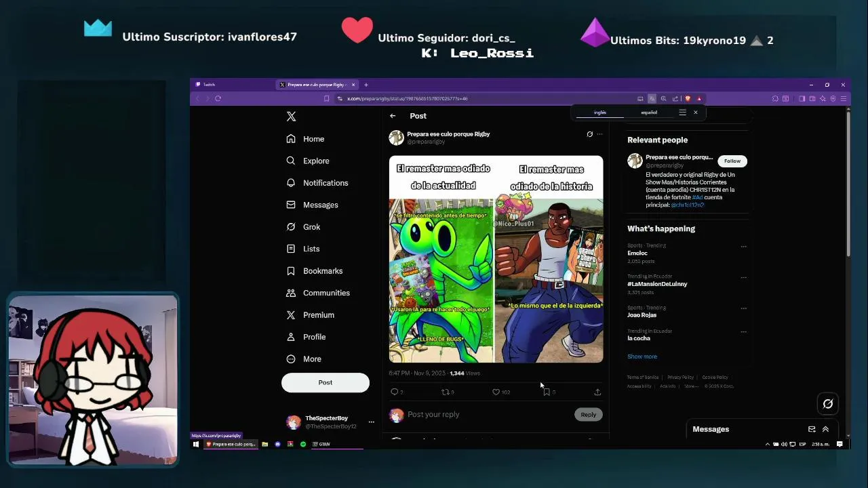Image resolution: width=868 pixels, height=488 pixels.
Task: Follow Prepara ese culo porque Rigby
Action: tap(732, 161)
